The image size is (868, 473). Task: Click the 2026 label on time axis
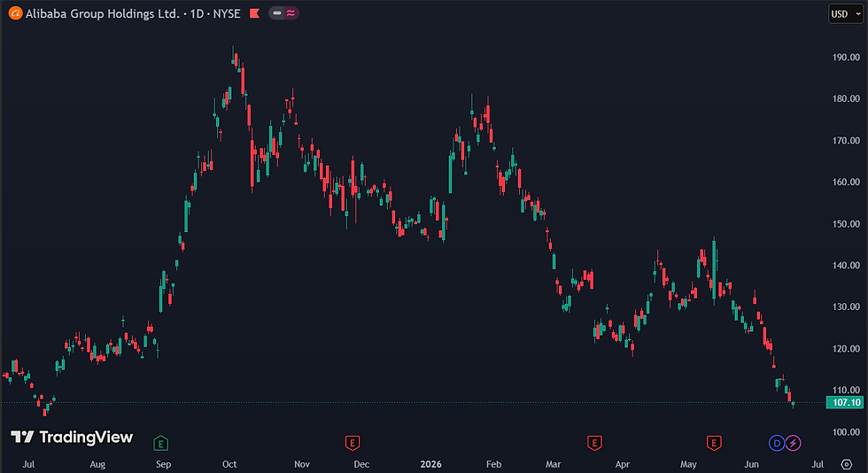pyautogui.click(x=430, y=464)
